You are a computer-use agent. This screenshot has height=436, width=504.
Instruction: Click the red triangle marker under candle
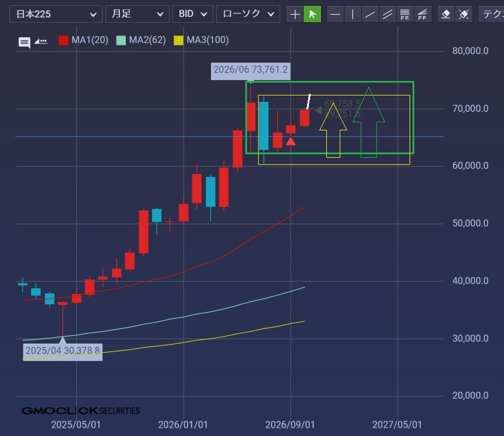click(291, 141)
